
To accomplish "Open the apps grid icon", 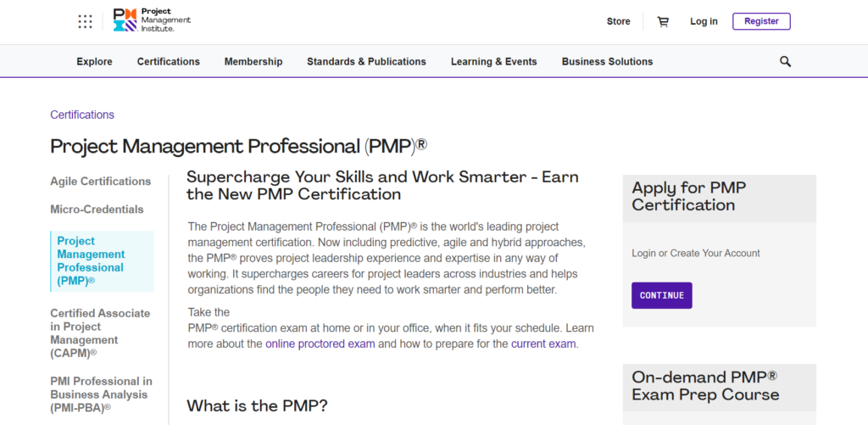I will click(x=85, y=21).
